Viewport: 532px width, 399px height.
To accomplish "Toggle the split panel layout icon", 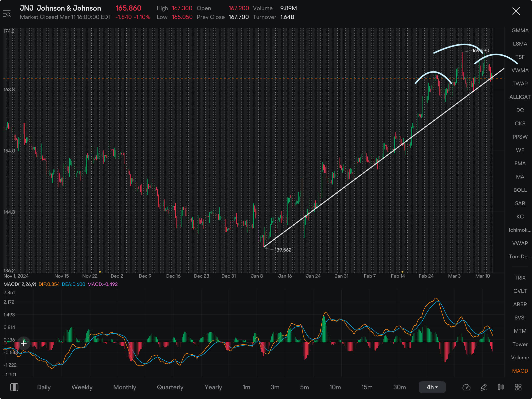I will coord(14,387).
